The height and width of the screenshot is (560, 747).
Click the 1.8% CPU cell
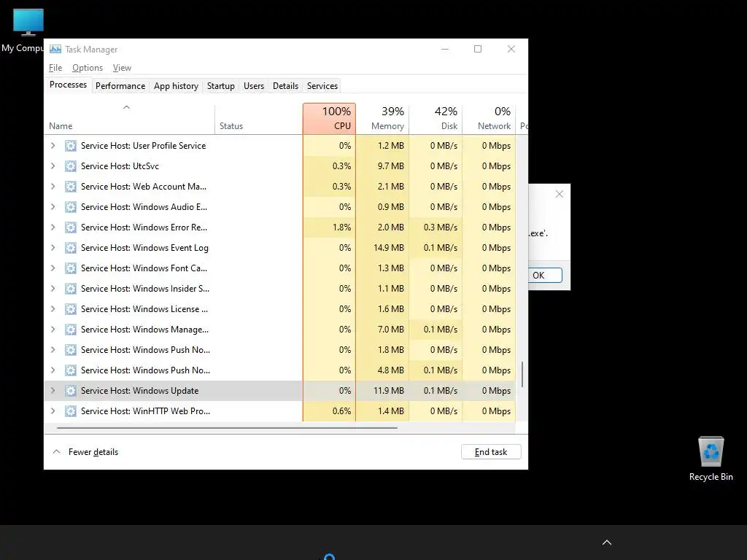click(329, 227)
